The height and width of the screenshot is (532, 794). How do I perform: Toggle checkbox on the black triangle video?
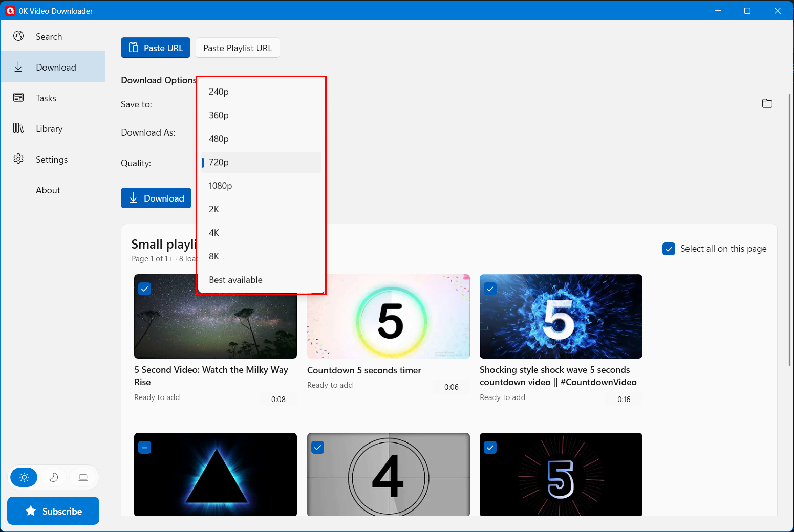(x=145, y=448)
